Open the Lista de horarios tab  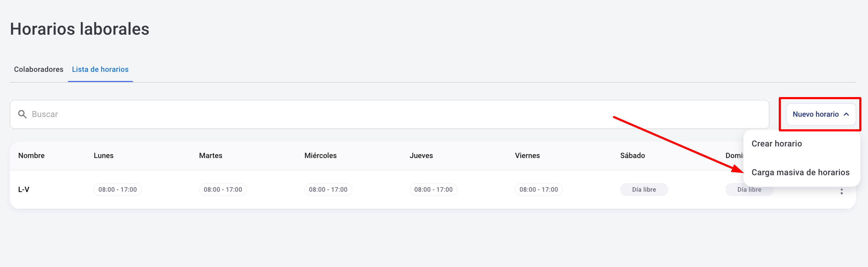pyautogui.click(x=100, y=69)
